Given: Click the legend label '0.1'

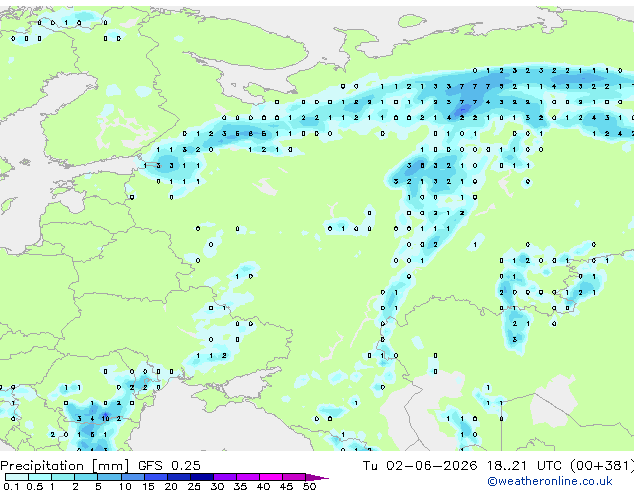Looking at the screenshot, I should tap(11, 486).
